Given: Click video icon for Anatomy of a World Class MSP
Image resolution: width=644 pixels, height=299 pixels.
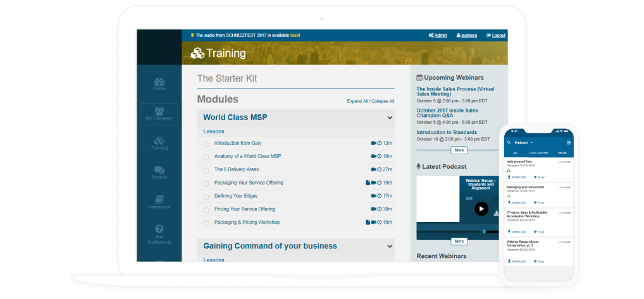Looking at the screenshot, I should click(x=374, y=156).
